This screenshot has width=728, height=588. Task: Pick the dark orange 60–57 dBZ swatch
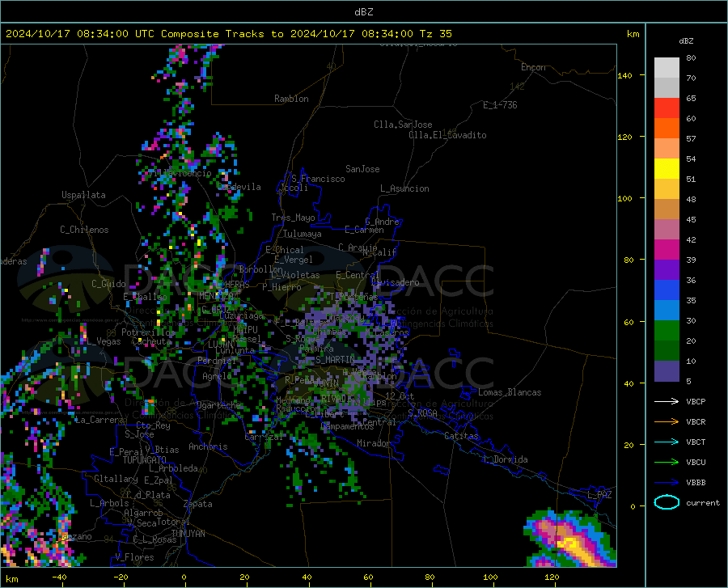(667, 129)
